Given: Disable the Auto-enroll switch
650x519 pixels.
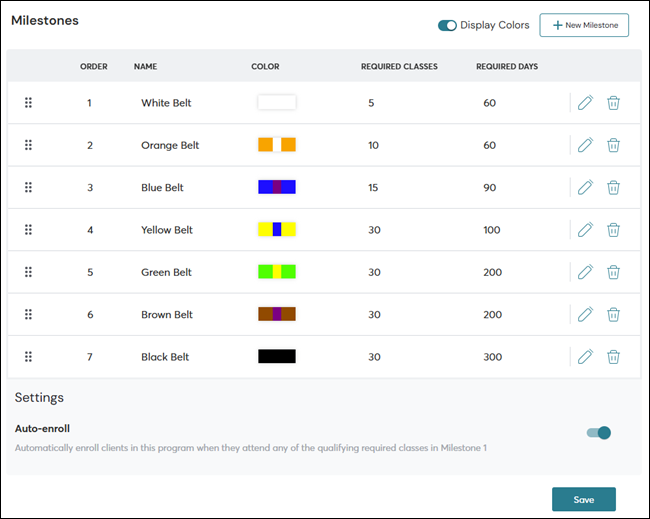Looking at the screenshot, I should coord(599,433).
